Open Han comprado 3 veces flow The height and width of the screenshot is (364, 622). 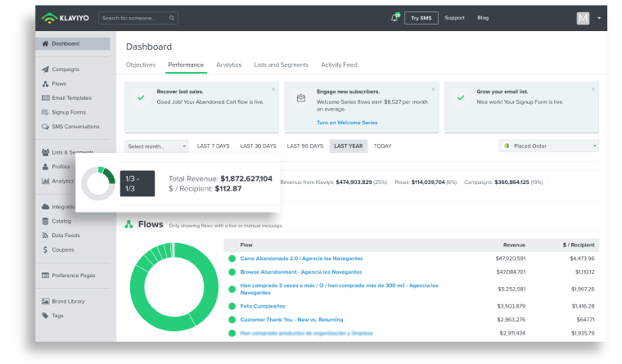[339, 289]
